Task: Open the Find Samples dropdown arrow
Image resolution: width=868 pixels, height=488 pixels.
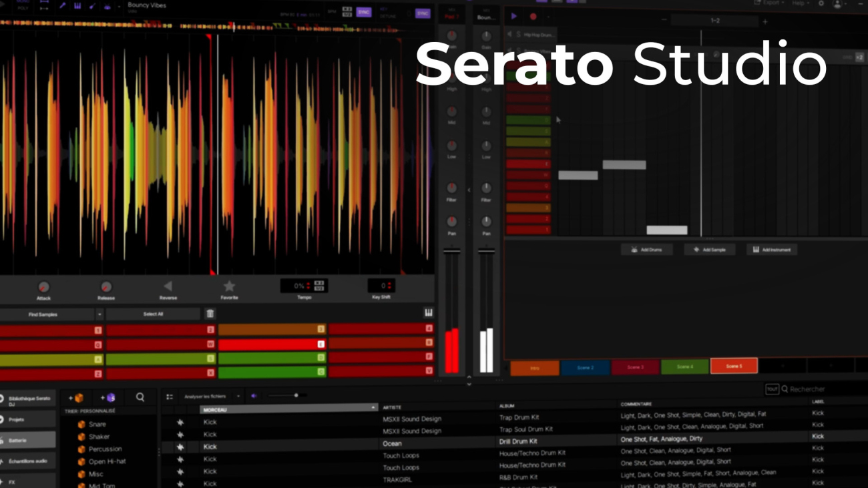Action: pyautogui.click(x=99, y=314)
